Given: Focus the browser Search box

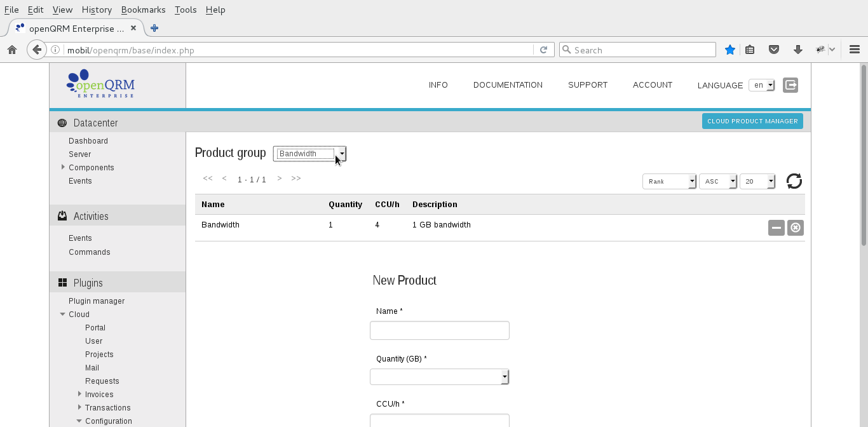Looking at the screenshot, I should click(637, 50).
